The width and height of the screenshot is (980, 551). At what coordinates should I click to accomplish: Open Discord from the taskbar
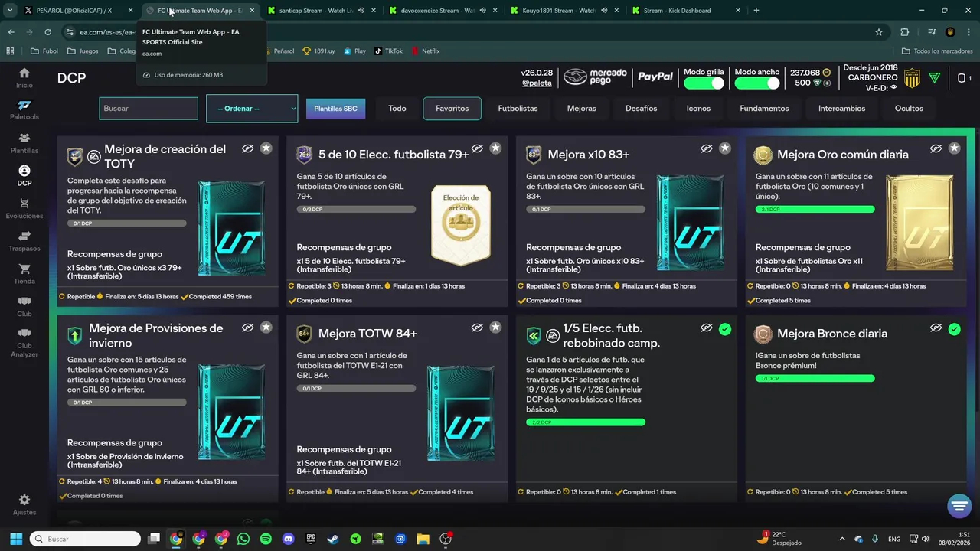[288, 539]
